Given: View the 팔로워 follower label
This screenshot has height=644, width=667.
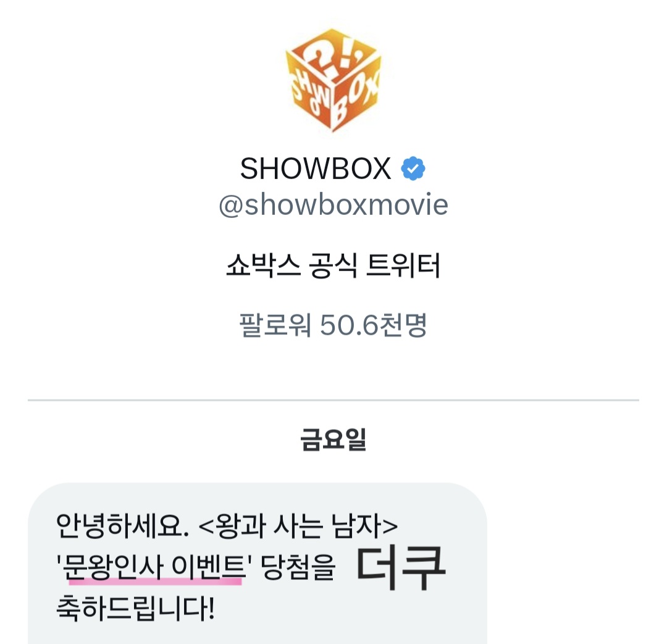Looking at the screenshot, I should (x=275, y=325).
